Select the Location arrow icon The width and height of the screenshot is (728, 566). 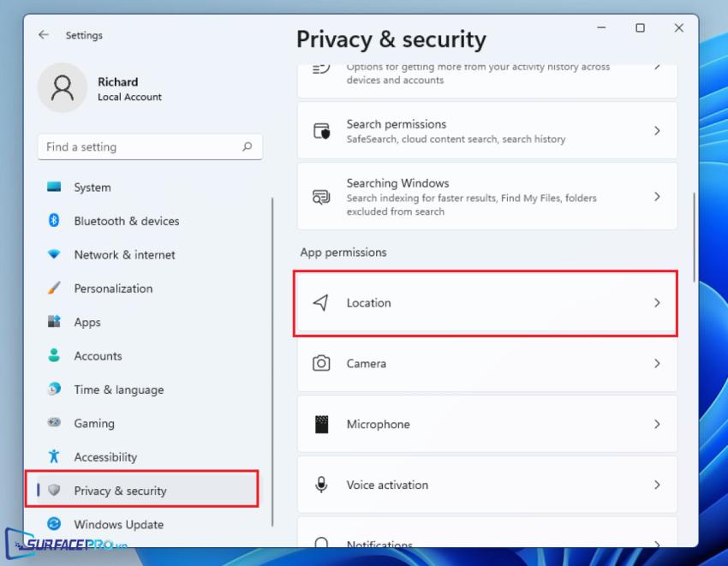point(321,302)
